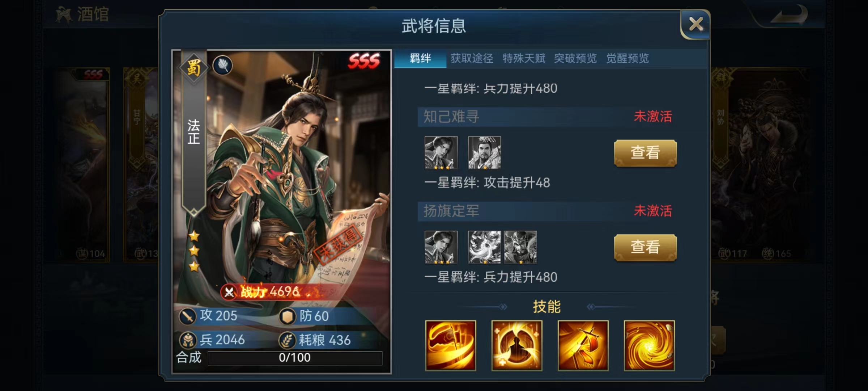
Task: Switch to the 特殊天赋 tab
Action: pyautogui.click(x=524, y=58)
